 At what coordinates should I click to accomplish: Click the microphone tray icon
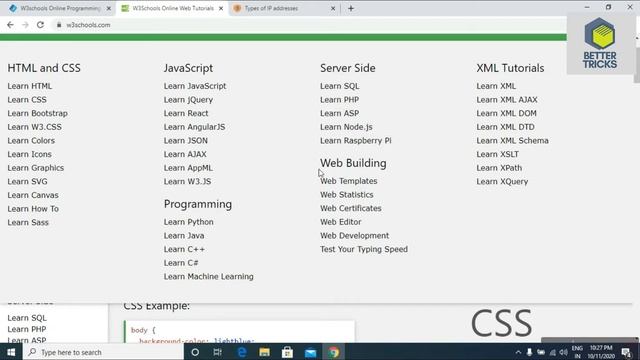[529, 352]
